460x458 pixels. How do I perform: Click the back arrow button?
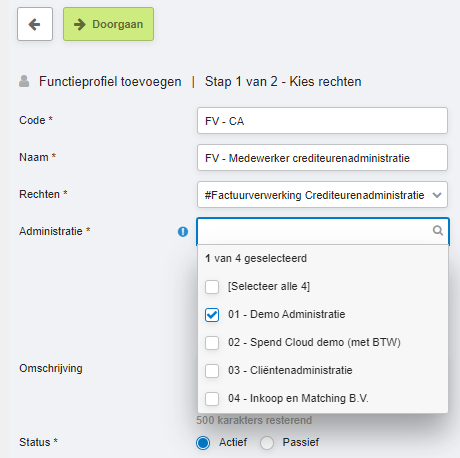[35, 24]
